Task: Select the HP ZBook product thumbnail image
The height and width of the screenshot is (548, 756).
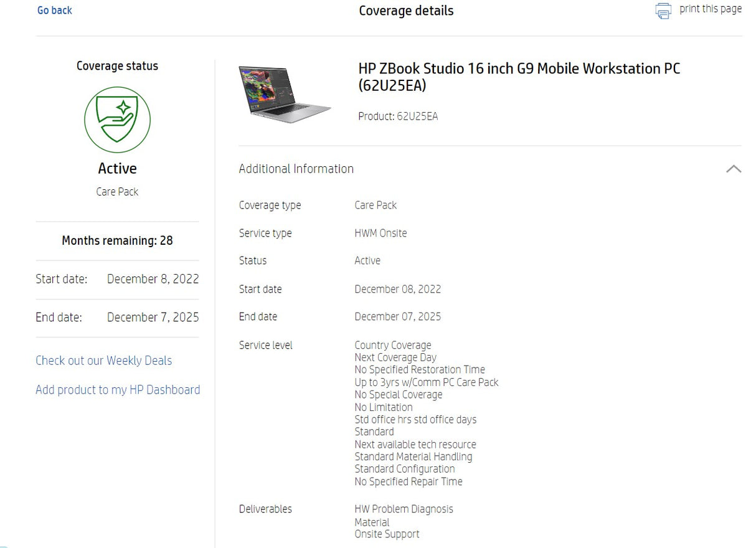Action: (x=285, y=93)
